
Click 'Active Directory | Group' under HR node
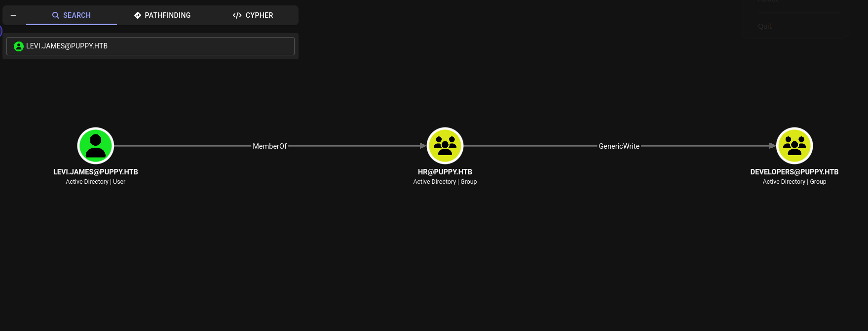pyautogui.click(x=445, y=182)
